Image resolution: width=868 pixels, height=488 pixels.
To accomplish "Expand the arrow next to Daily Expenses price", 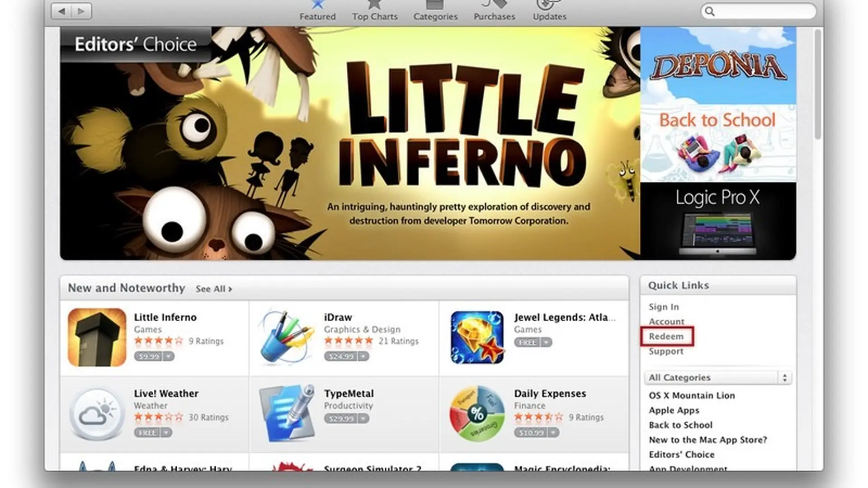I will pos(553,433).
